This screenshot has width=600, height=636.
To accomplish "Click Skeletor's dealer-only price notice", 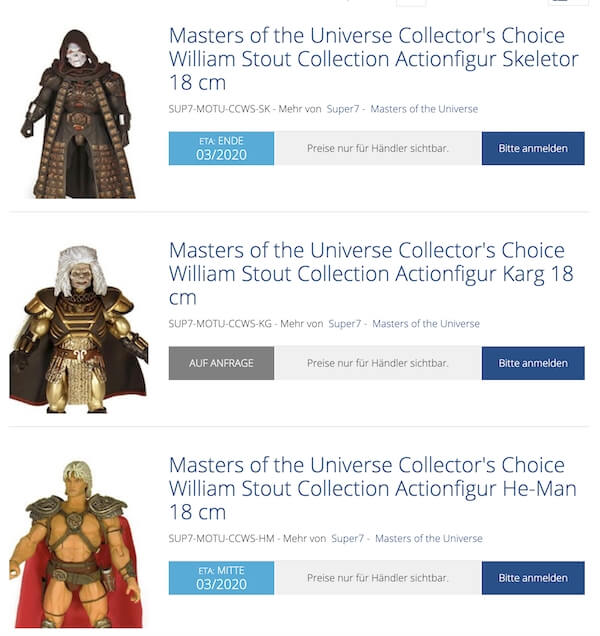I will point(378,148).
